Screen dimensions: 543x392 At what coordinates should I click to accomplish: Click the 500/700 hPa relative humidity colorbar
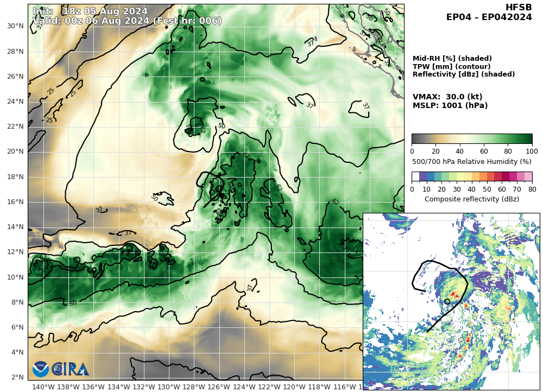[472, 139]
